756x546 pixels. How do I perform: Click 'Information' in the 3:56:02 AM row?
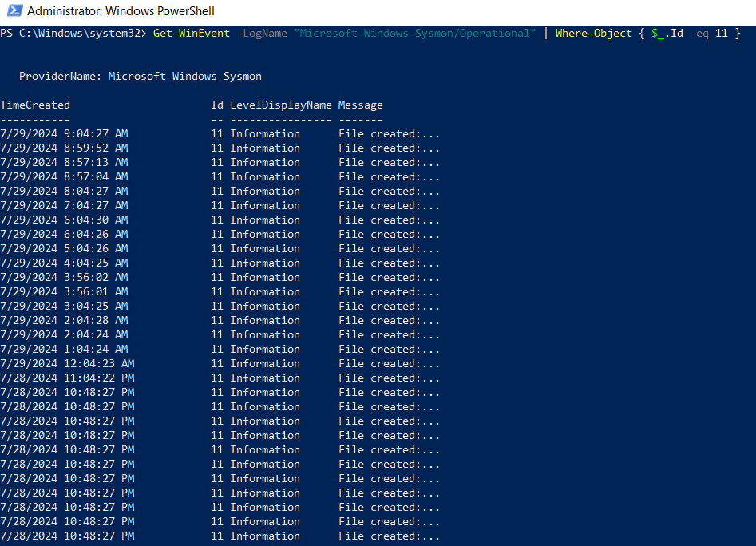point(265,278)
